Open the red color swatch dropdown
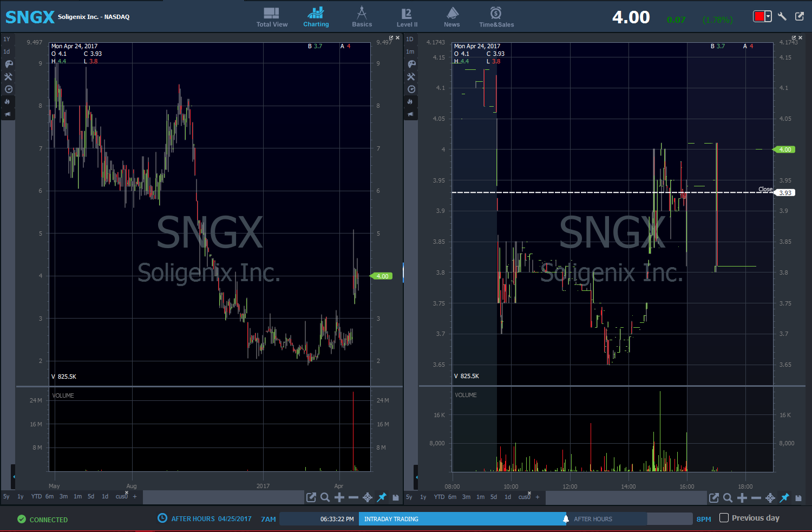This screenshot has height=532, width=812. pyautogui.click(x=762, y=16)
